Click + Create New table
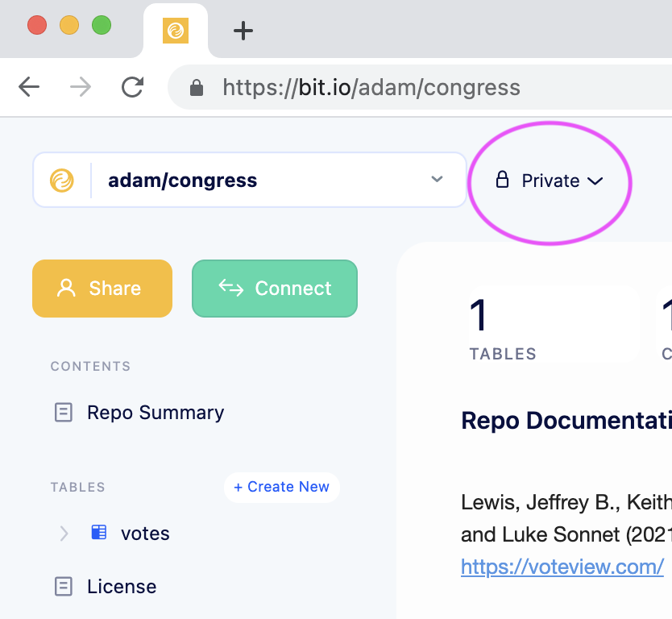Screen dimensions: 672x619 281,487
